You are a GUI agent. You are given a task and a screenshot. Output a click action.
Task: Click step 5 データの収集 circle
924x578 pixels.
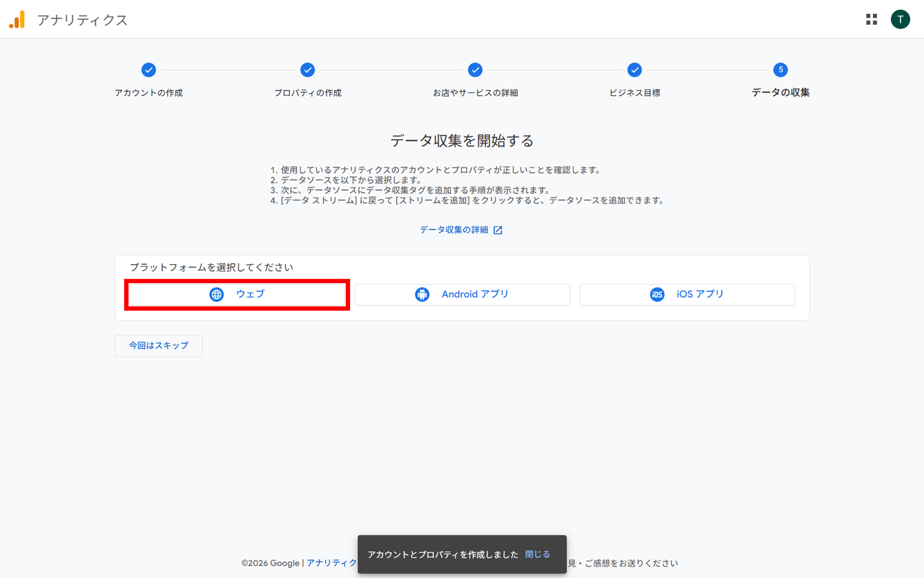coord(780,70)
